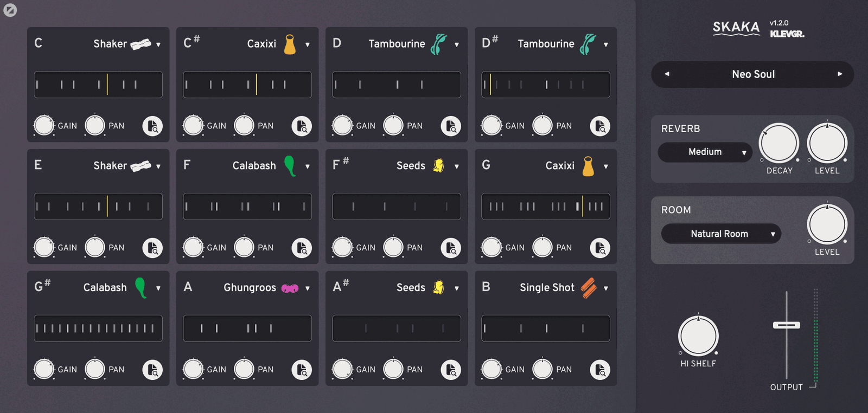
Task: Go to the previous preset before Neo Soul
Action: click(667, 74)
